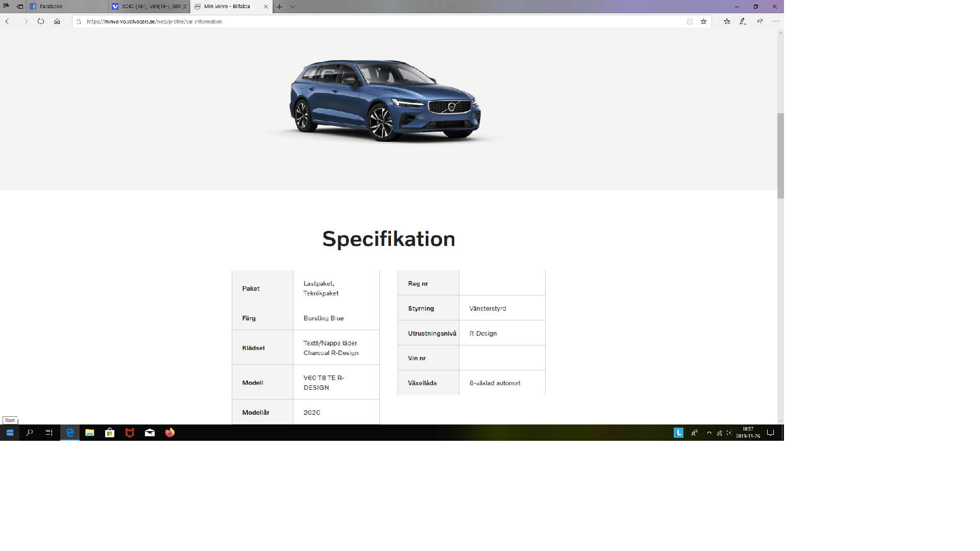
Task: Open the Favorites hub icon
Action: pos(727,21)
